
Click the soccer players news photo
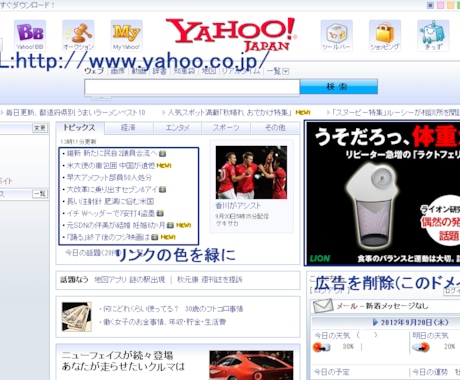point(251,172)
